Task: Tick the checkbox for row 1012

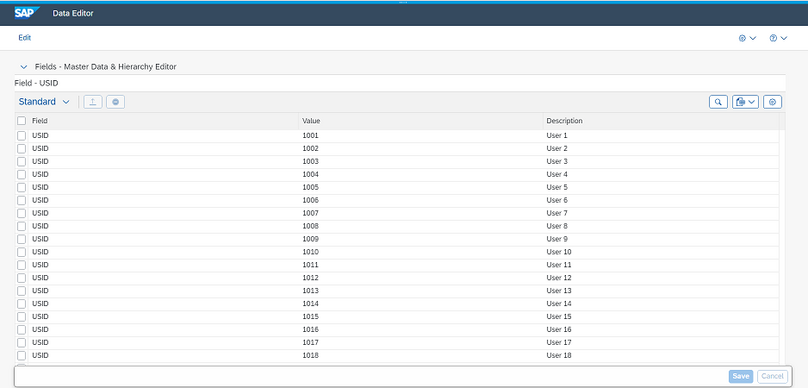Action: (x=22, y=278)
